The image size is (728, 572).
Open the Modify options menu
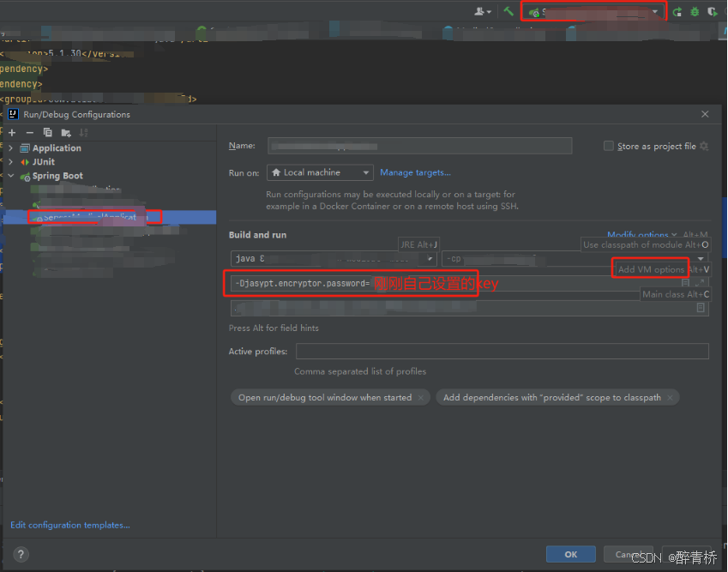point(641,234)
